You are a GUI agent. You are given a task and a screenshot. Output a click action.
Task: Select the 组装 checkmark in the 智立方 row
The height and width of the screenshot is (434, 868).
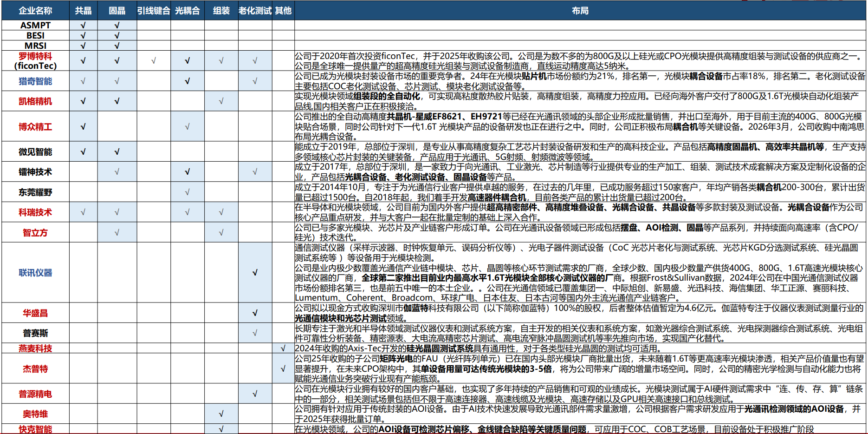(x=221, y=232)
